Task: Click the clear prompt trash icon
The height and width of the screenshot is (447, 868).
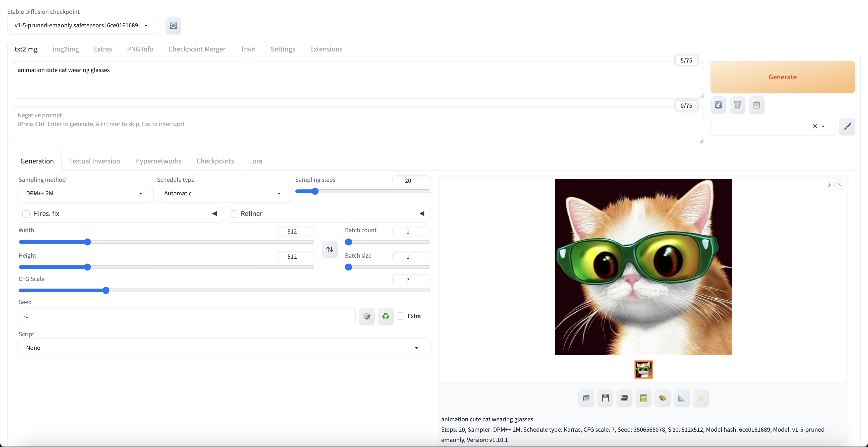Action: point(737,105)
